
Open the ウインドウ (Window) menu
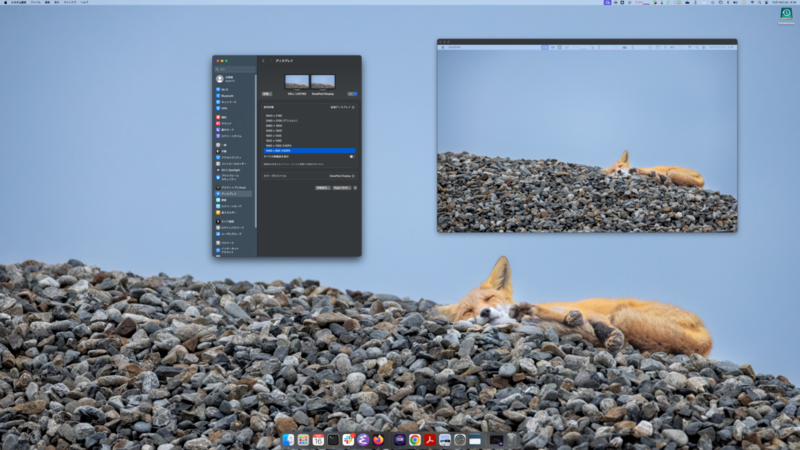(70, 2)
